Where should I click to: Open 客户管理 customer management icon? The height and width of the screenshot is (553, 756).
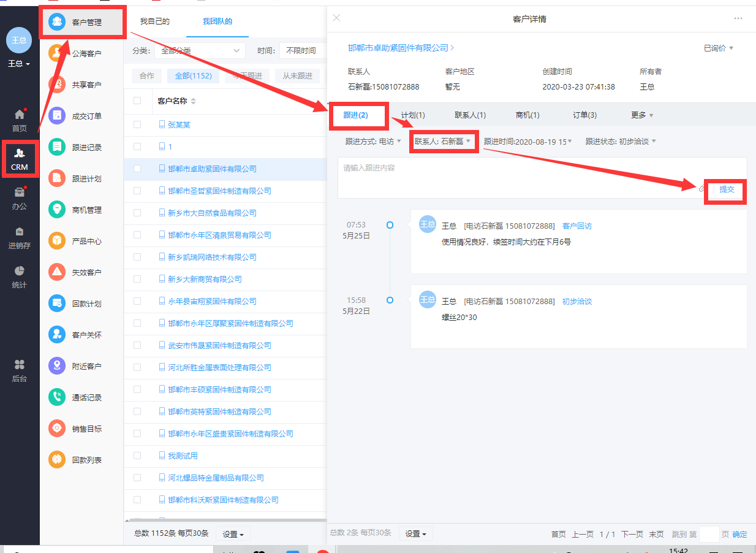(57, 22)
